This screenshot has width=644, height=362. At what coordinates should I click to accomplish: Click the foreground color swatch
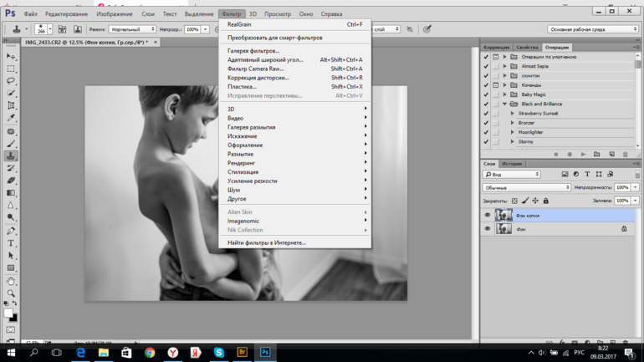[8, 314]
